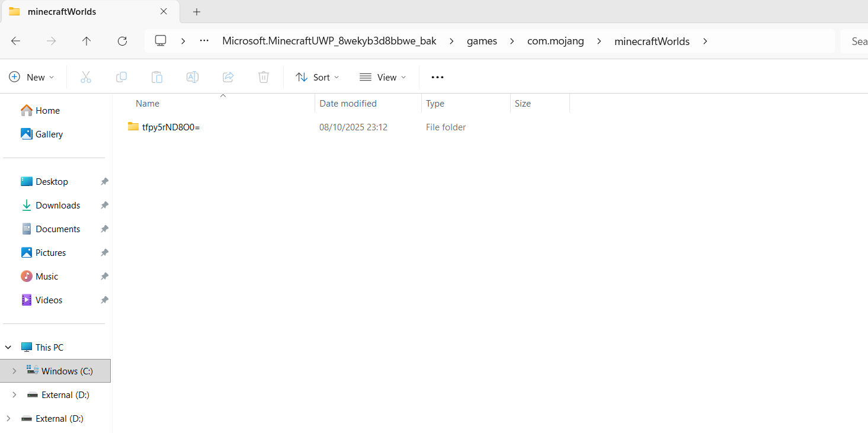This screenshot has height=433, width=868.
Task: Expand the Windows (C:) drive node
Action: point(14,371)
